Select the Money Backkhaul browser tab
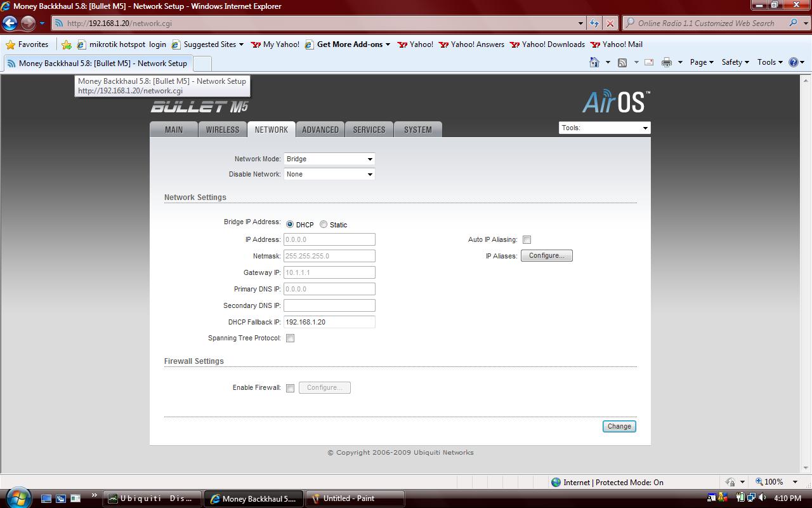 pos(97,63)
